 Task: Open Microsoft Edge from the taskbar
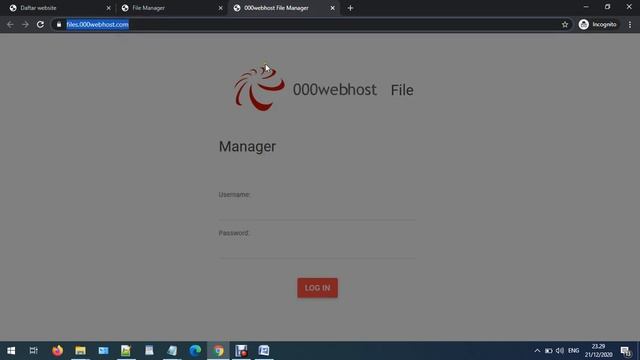pos(195,351)
